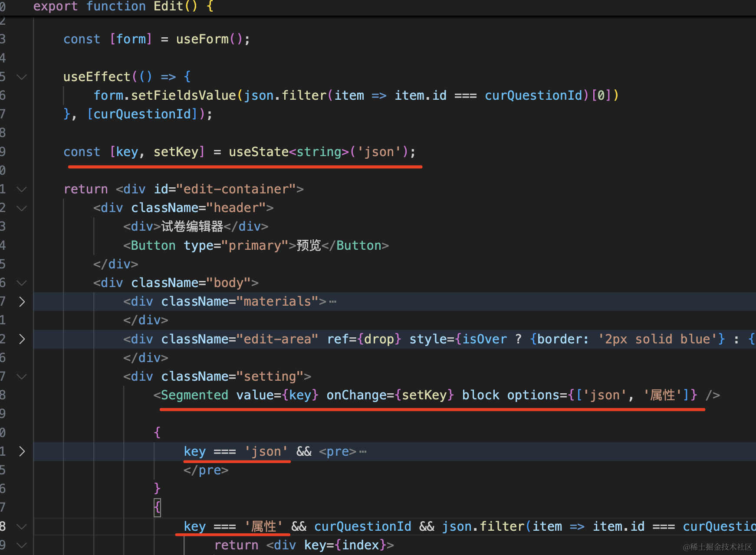
Task: Click the isOver condition in style
Action: 484,339
